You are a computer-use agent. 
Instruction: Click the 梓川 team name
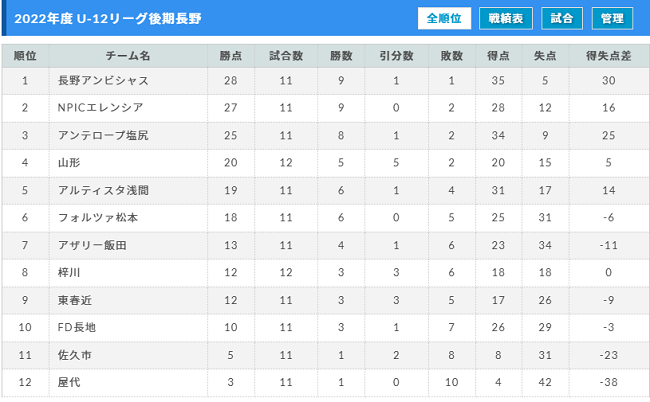pos(69,272)
